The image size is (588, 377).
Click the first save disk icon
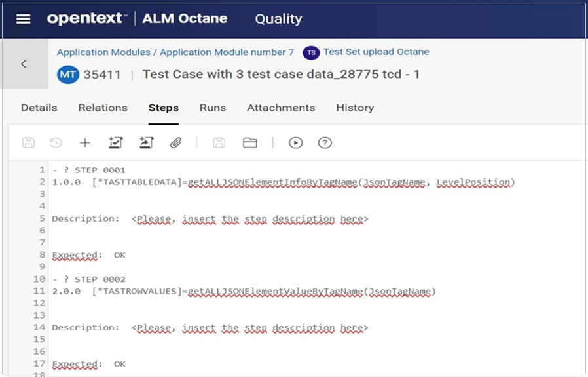(28, 142)
